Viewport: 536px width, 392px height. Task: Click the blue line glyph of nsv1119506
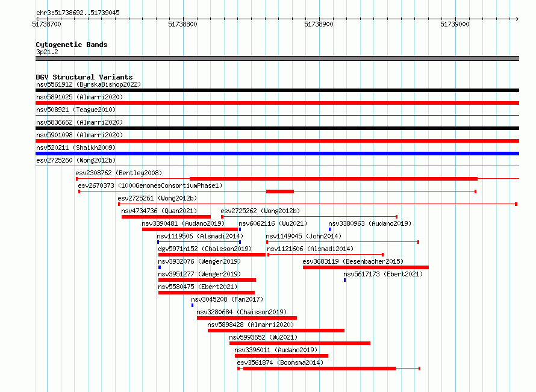[199, 242]
